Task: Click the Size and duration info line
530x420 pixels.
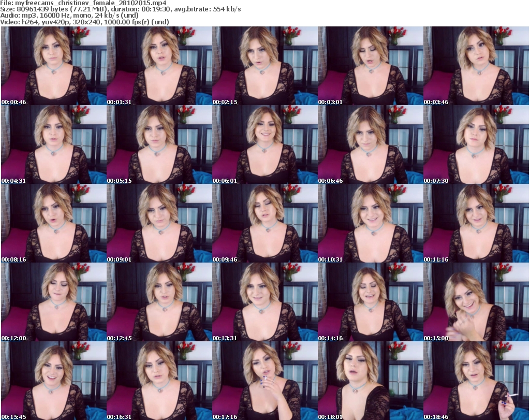Action: point(120,9)
